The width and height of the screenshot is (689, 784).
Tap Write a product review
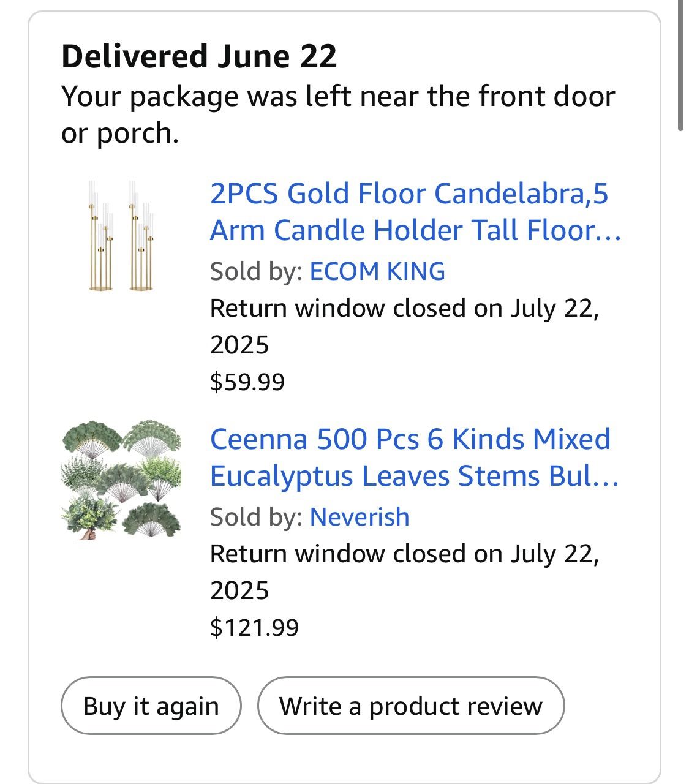[x=410, y=706]
